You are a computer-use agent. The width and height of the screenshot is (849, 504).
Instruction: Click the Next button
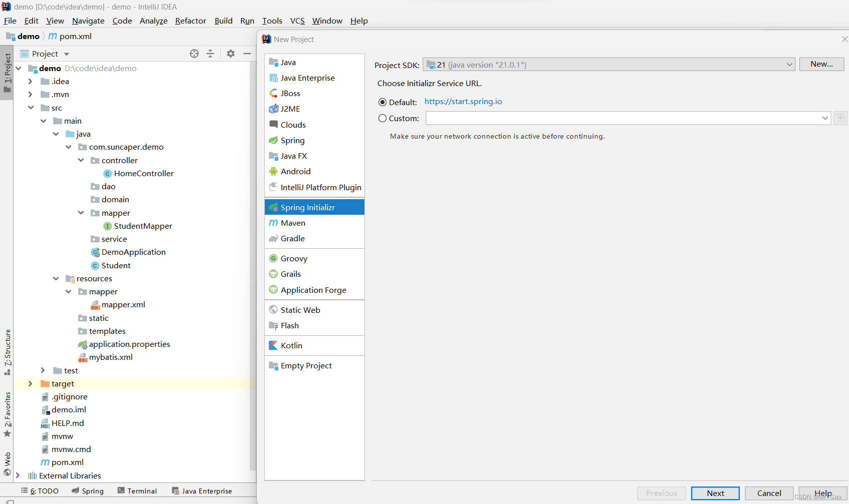(x=715, y=493)
